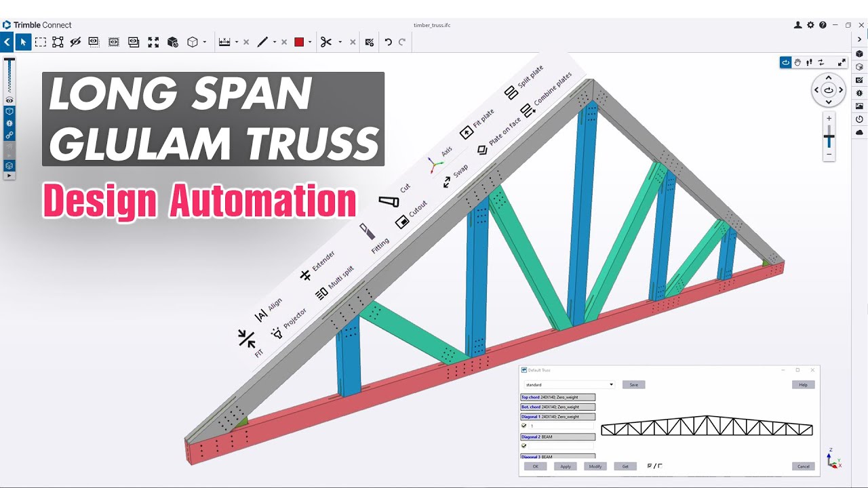Click the left sidebar link icon
Screen dimensions: 868x488
click(9, 135)
